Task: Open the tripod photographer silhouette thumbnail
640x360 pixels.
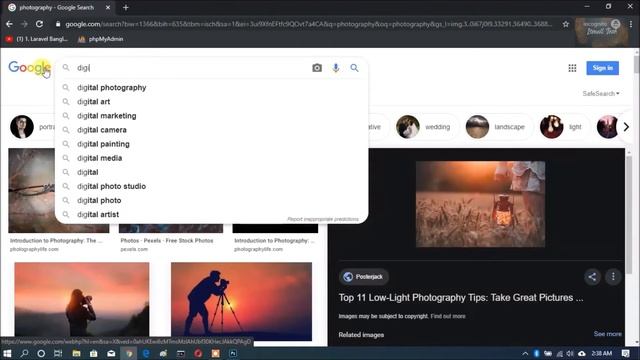Action: coord(241,302)
